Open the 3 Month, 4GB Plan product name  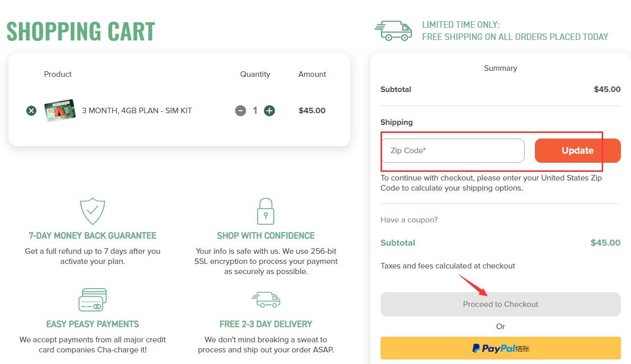pos(137,111)
